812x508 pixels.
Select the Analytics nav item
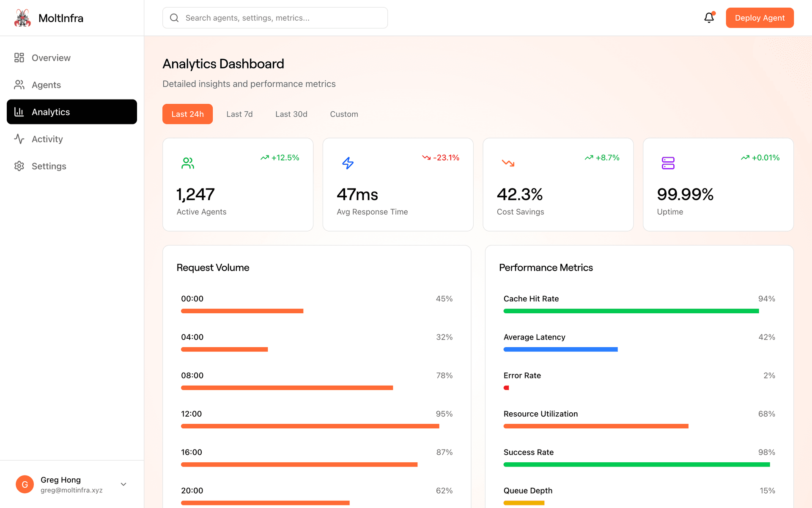coord(72,112)
